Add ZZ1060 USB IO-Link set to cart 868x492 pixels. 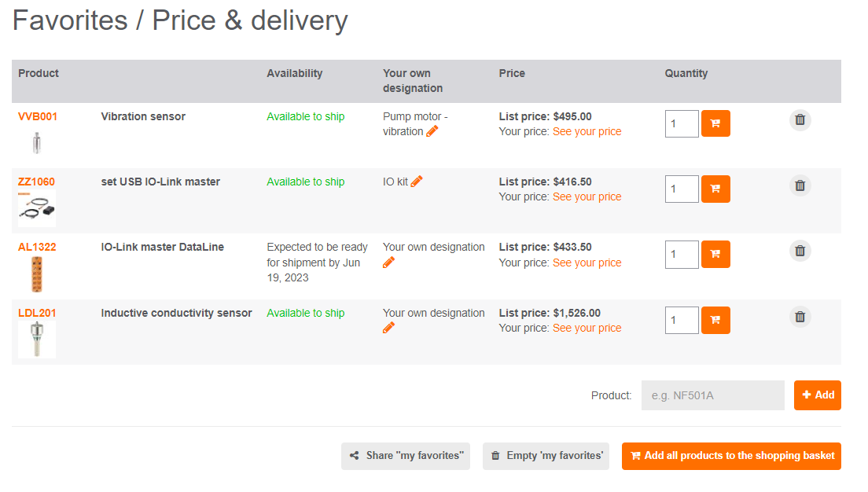(715, 189)
